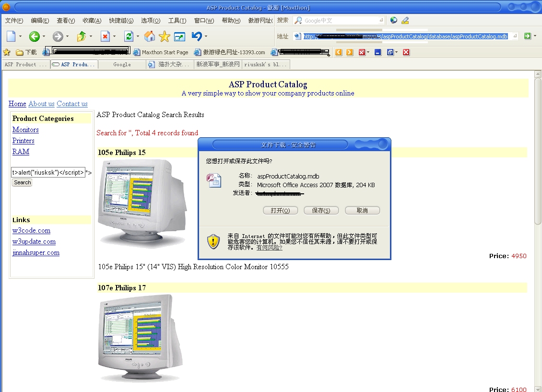
Task: Click the 105e Philips 15 monitor image
Action: click(142, 203)
